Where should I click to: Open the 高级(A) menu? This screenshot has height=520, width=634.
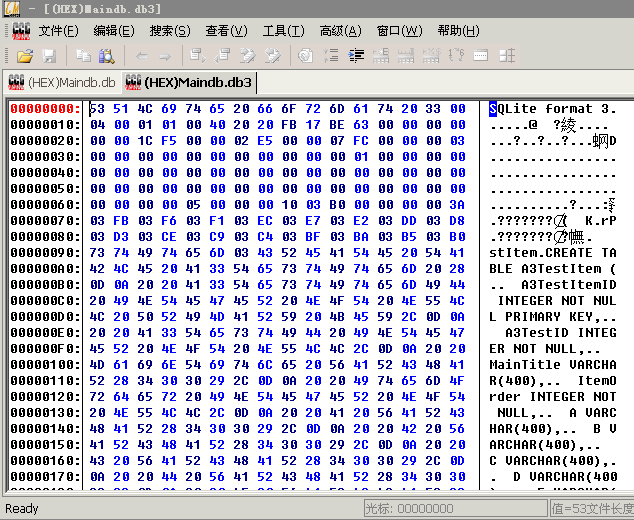pos(340,31)
